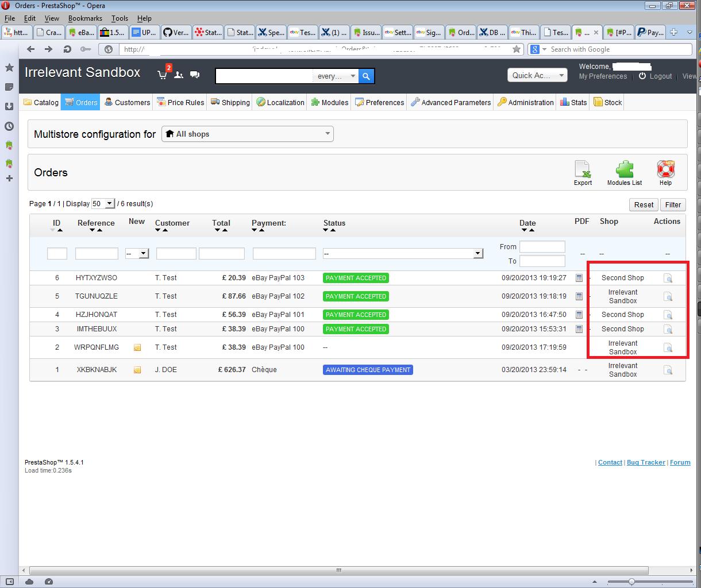Click the Payment Accepted status of order HYTXYZWSO
Viewport: 701px width, 588px height.
(x=356, y=278)
